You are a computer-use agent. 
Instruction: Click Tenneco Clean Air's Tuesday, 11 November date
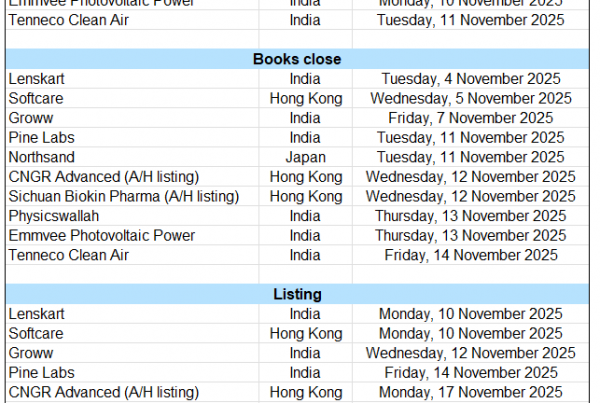[x=471, y=19]
